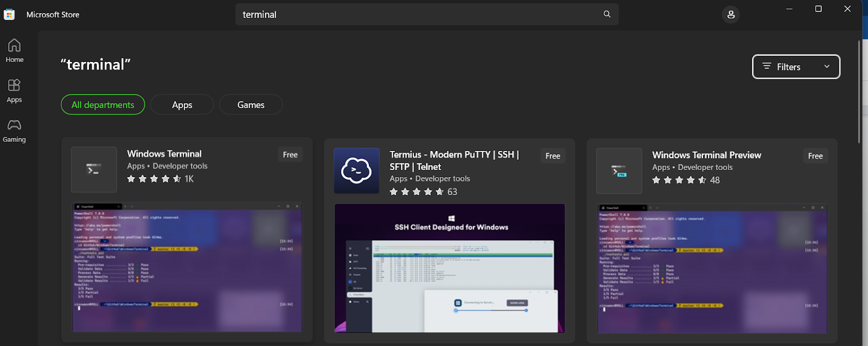Open Windows Terminal screenshot thumbnail
This screenshot has width=868, height=346.
pyautogui.click(x=187, y=267)
